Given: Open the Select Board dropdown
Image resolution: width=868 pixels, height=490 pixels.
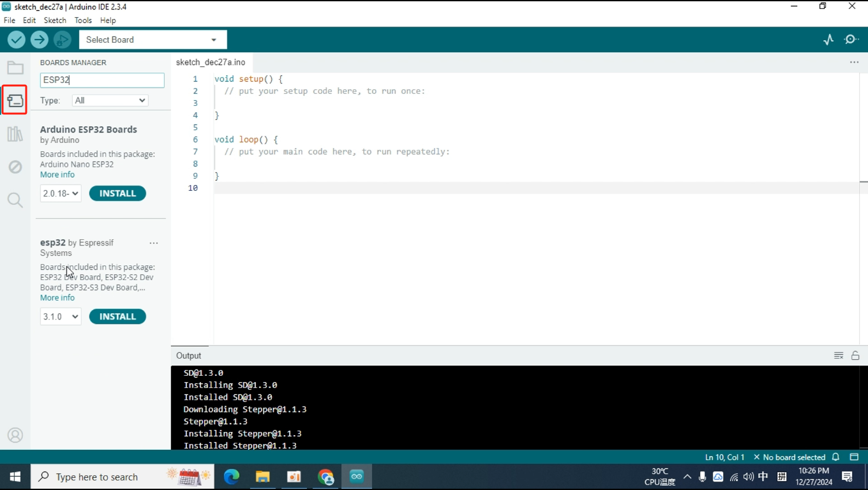Looking at the screenshot, I should pos(153,40).
